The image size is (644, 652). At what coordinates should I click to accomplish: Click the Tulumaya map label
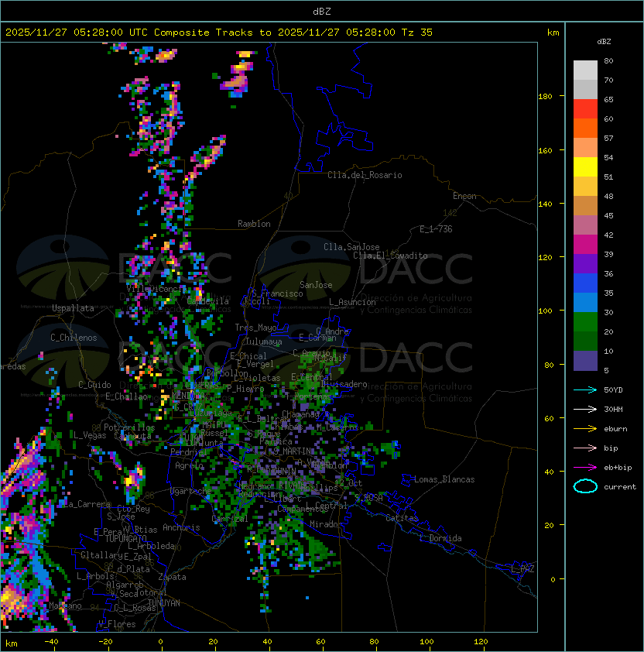(x=264, y=341)
